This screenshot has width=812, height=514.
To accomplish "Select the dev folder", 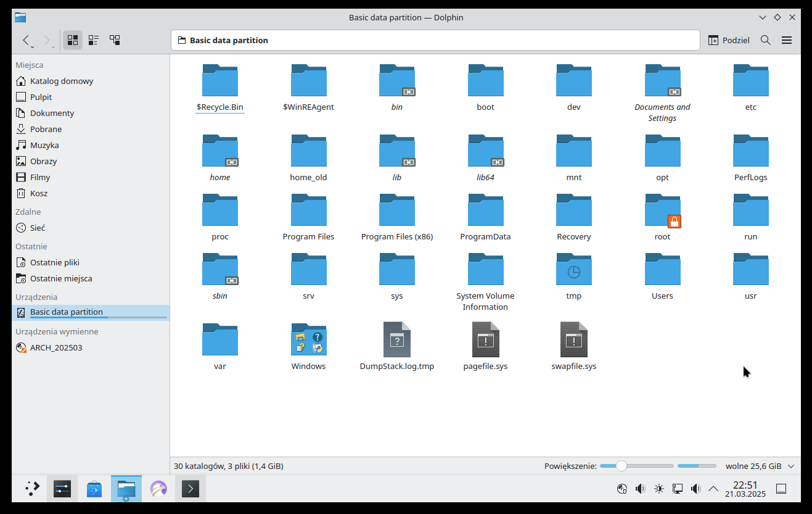I will 574,88.
